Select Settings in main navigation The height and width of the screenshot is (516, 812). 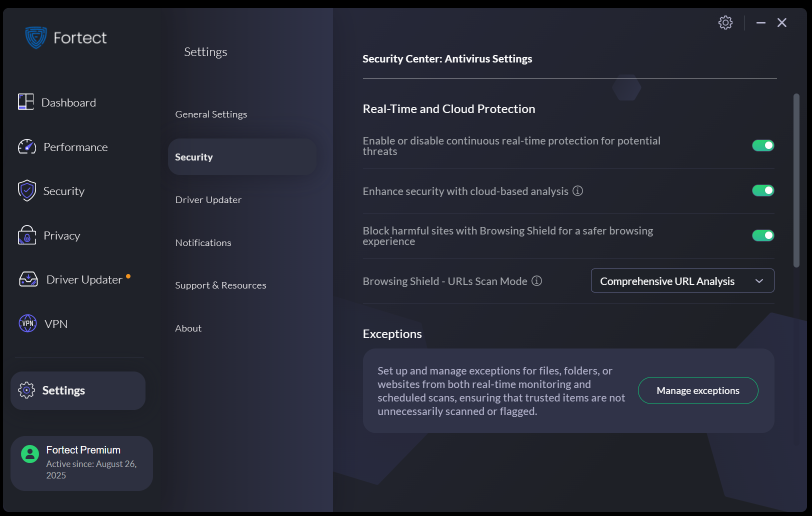[x=78, y=390]
